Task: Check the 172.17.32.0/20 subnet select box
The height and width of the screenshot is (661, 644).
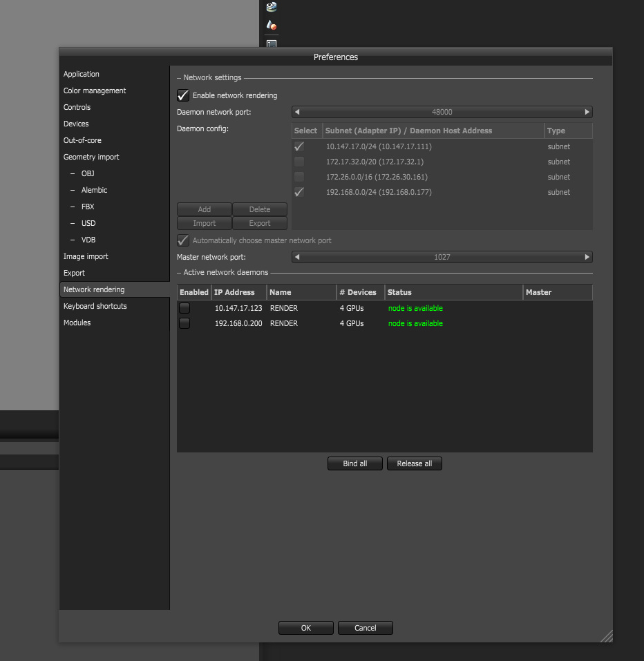Action: [299, 162]
